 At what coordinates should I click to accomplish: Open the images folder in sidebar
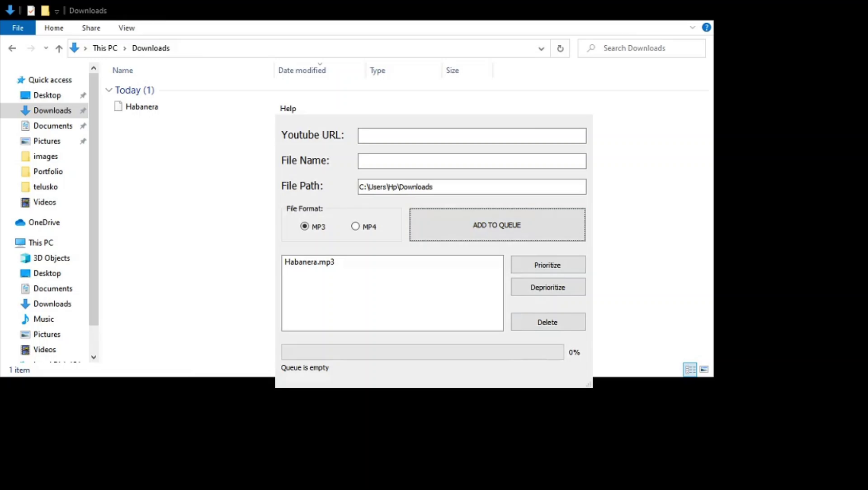[x=45, y=156]
